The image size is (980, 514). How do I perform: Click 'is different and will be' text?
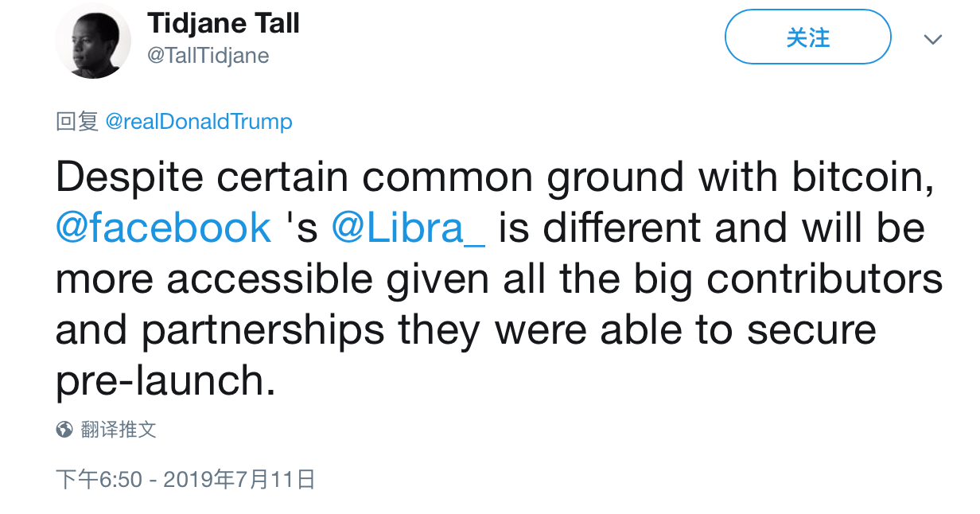(x=712, y=229)
